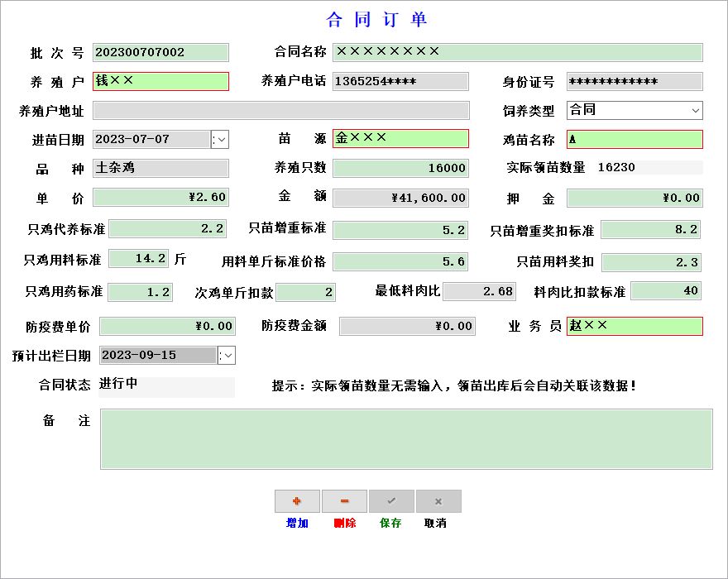728x579 pixels.
Task: Click the 只苗增重标准 field with 5.2
Action: pos(400,230)
